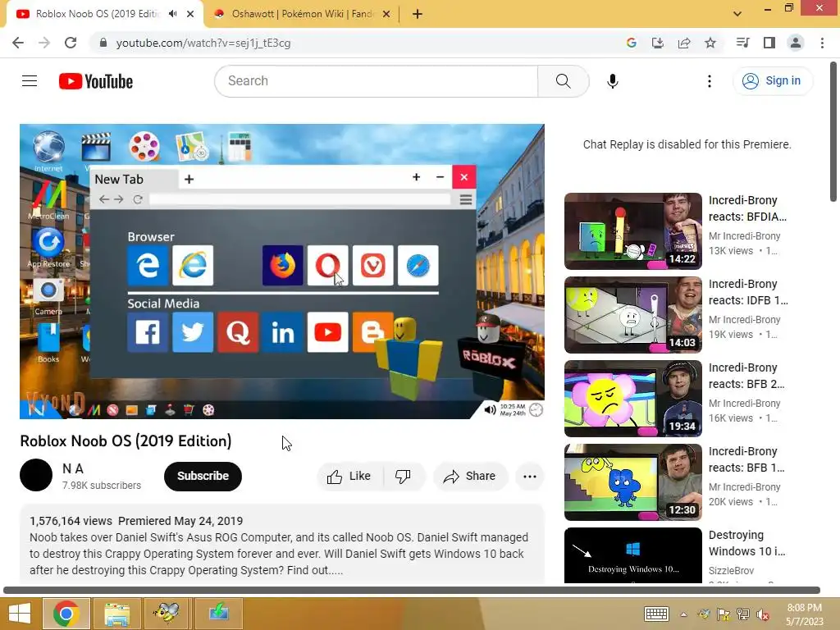Expand the video description box
Screen dimensions: 840x630
[282, 545]
